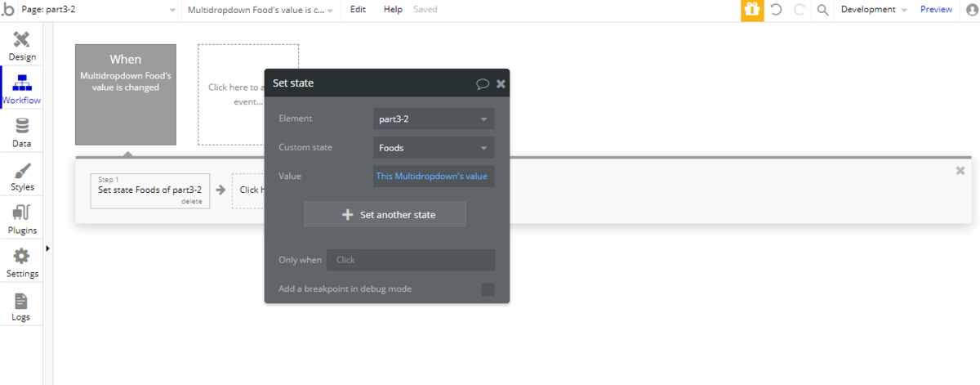This screenshot has height=385, width=980.
Task: Open the Custom state dropdown showing Foods
Action: click(x=434, y=148)
